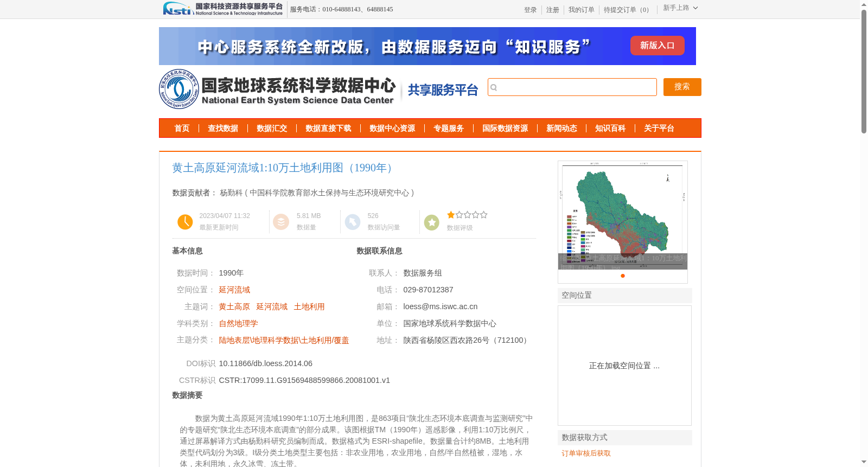Open the 国际数据资源 menu item
Image resolution: width=868 pixels, height=467 pixels.
point(505,129)
